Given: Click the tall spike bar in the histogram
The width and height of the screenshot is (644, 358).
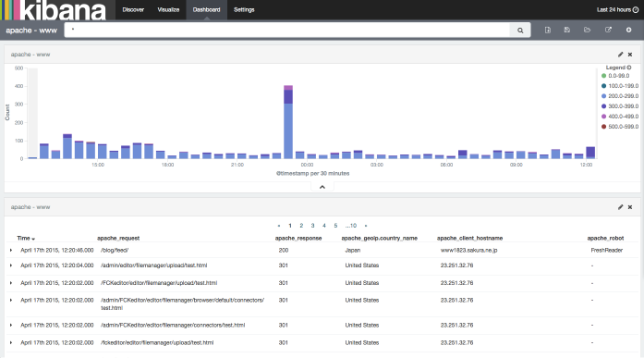Looking at the screenshot, I should (x=288, y=122).
